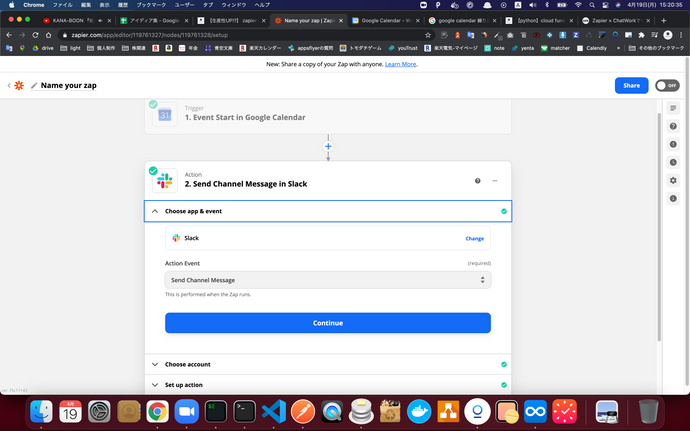Open the action step more-options menu
Viewport: 690px width, 431px height.
click(x=495, y=181)
